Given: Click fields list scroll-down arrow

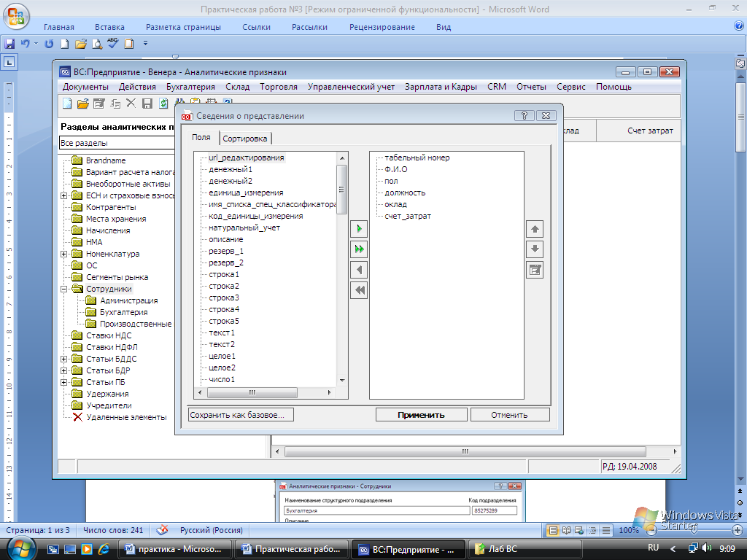Looking at the screenshot, I should coord(342,381).
